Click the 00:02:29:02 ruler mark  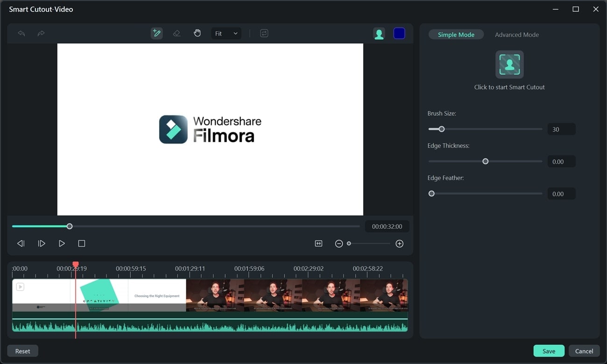click(x=309, y=268)
